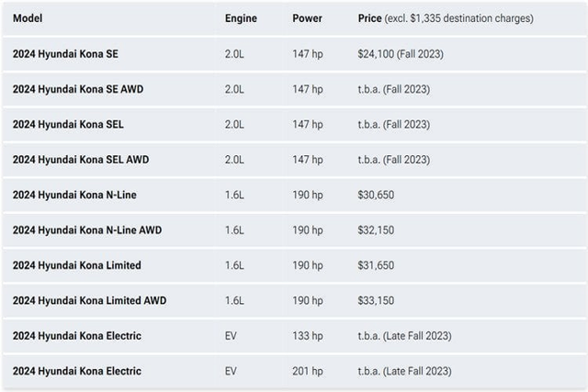Click the $32,150 price value
Image resolution: width=588 pixels, height=392 pixels.
coord(377,230)
